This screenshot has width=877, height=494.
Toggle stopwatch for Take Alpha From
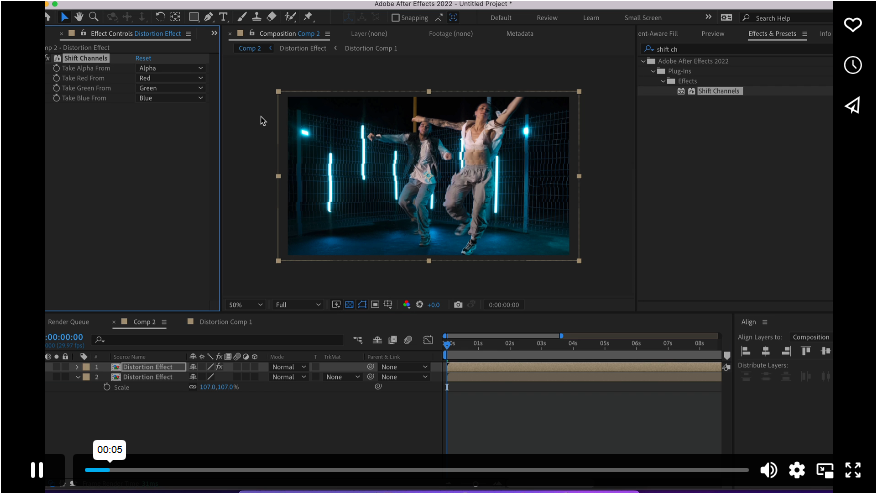point(56,68)
